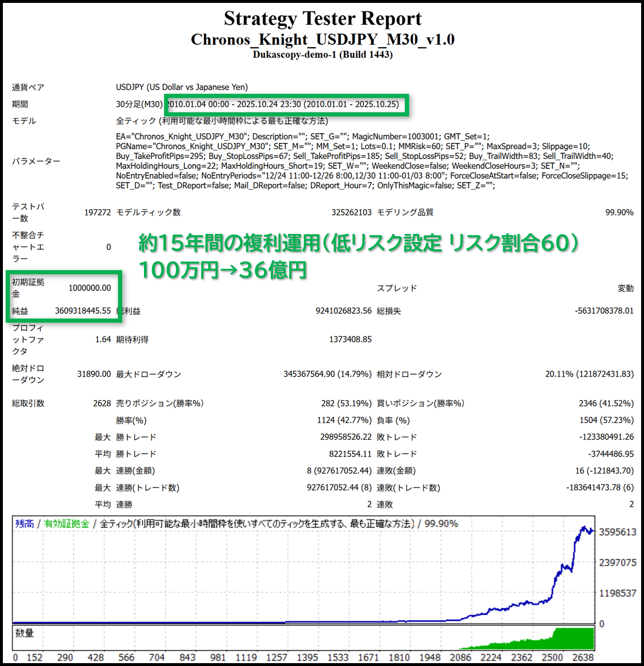Click the 残高 chart legend label
Screen dimensions: 644x666
[25, 524]
